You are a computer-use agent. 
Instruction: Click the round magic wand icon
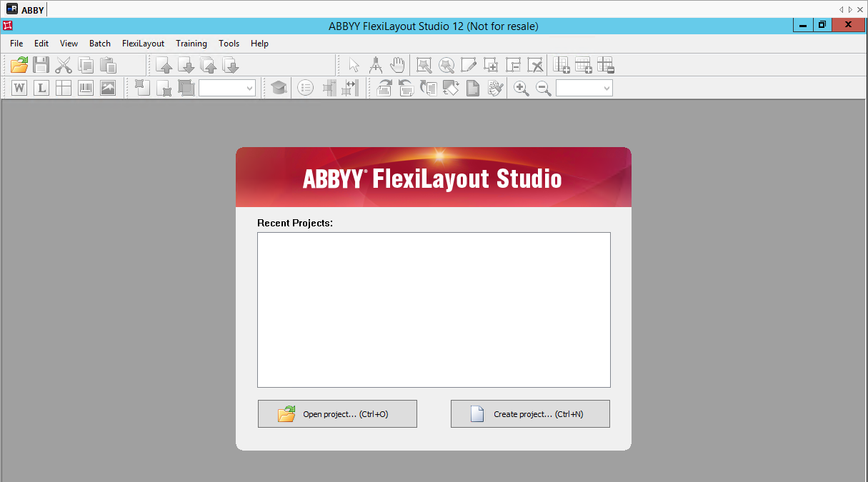(447, 66)
